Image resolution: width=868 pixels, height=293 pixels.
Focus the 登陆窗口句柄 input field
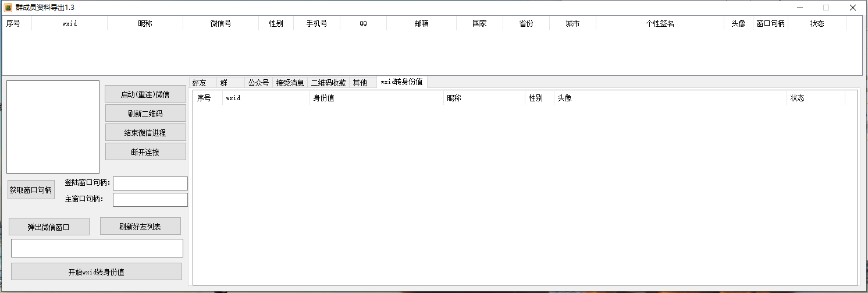point(150,183)
